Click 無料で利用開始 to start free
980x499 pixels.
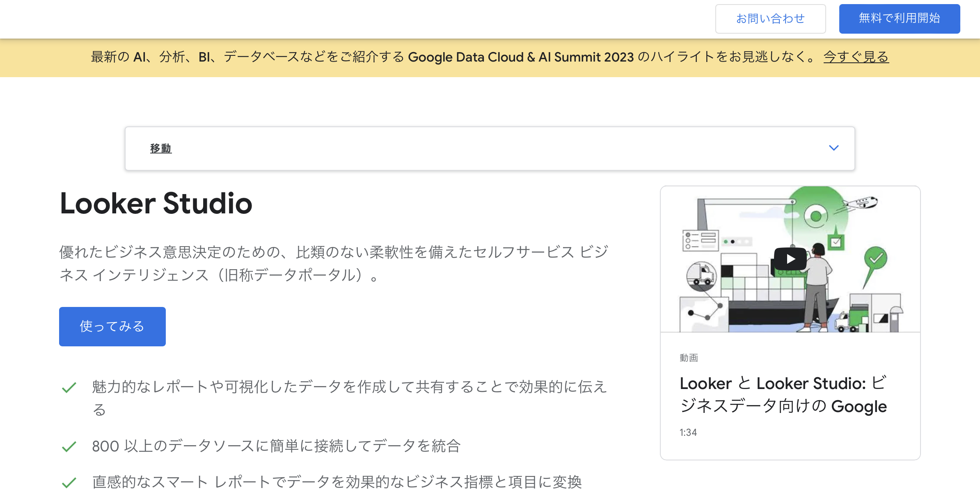click(900, 17)
